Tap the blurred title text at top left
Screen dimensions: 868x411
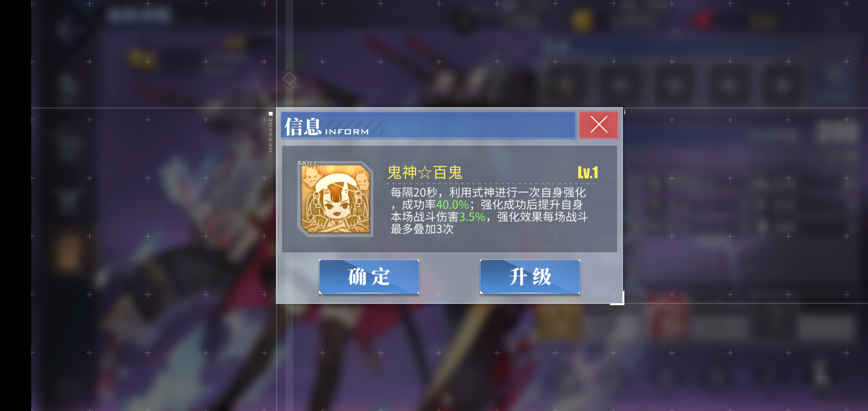pyautogui.click(x=139, y=15)
